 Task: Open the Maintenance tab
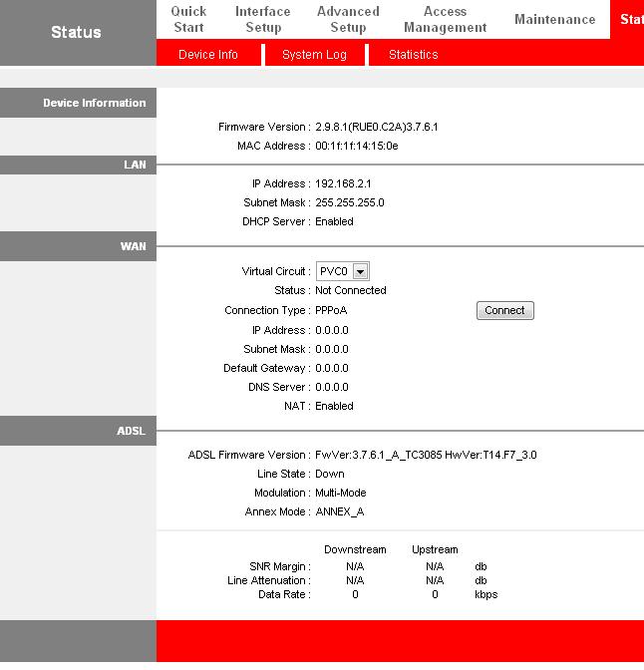pyautogui.click(x=554, y=19)
